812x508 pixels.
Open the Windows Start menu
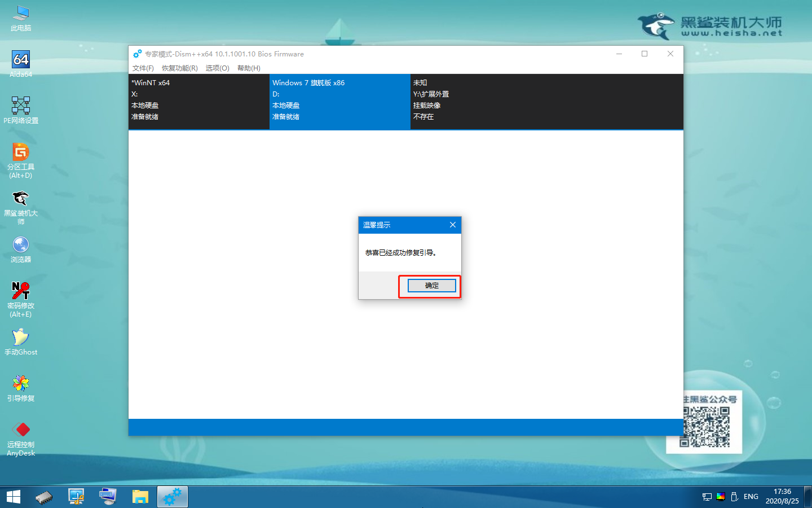click(14, 497)
